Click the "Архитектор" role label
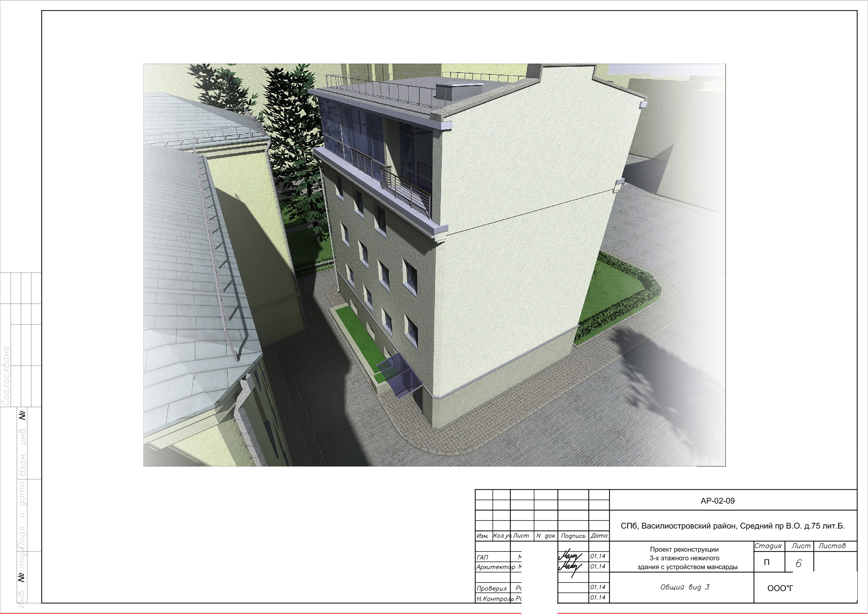Screen dimensions: 868x614 495,567
